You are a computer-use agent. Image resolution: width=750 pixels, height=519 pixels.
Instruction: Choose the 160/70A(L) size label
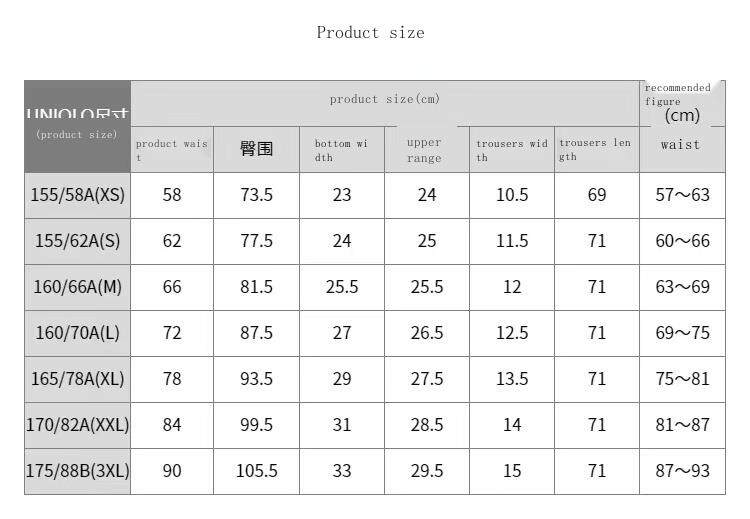[x=78, y=333]
